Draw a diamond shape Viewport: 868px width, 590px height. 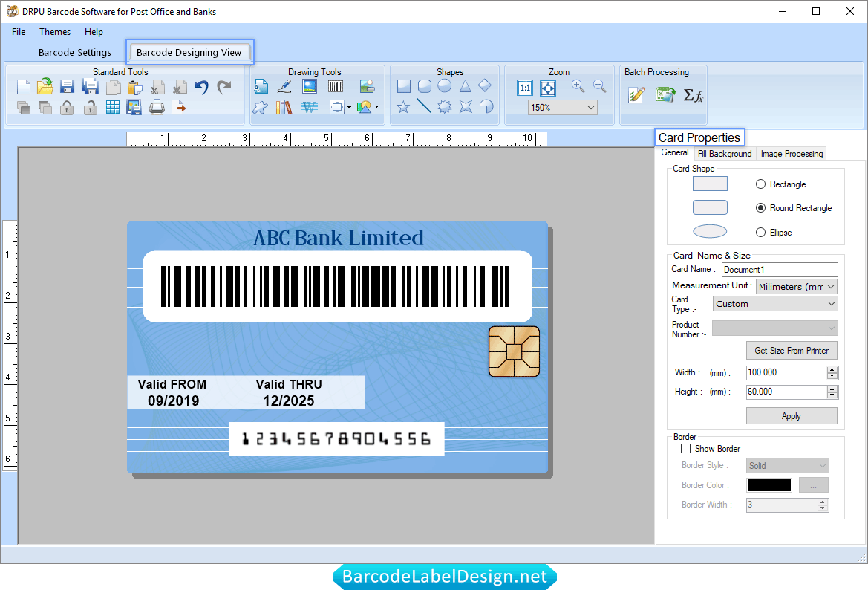pos(485,85)
